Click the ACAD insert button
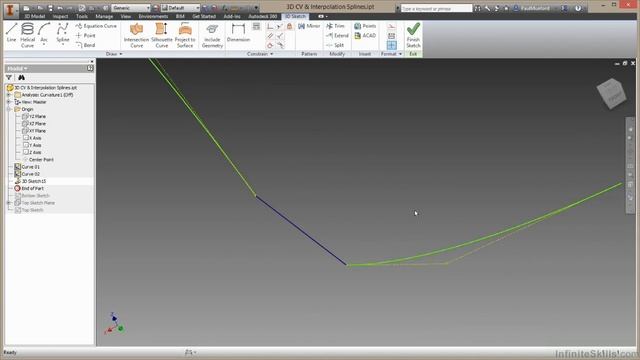 (365, 36)
